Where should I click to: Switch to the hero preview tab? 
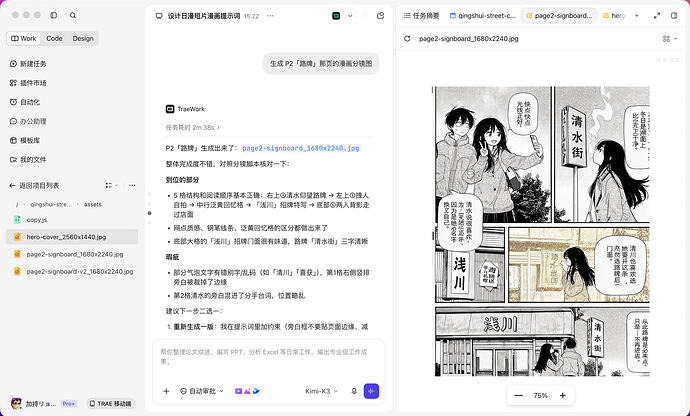tap(614, 15)
